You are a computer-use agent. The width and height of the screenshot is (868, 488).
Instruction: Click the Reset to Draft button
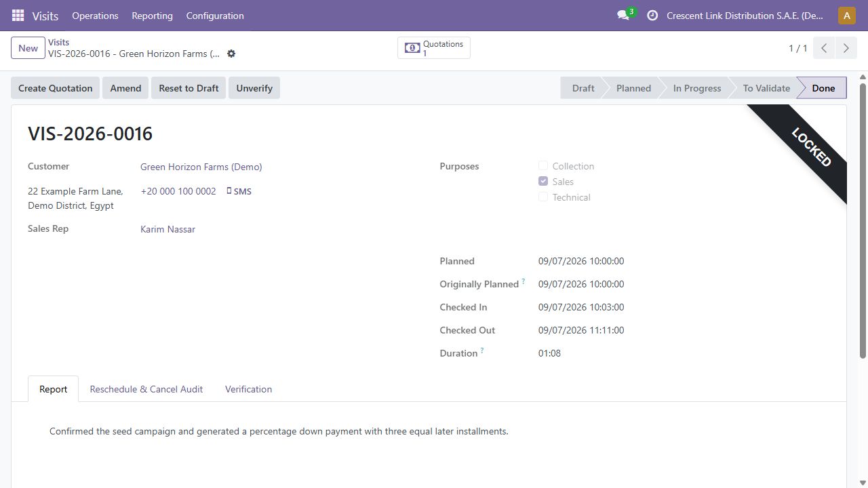[189, 88]
